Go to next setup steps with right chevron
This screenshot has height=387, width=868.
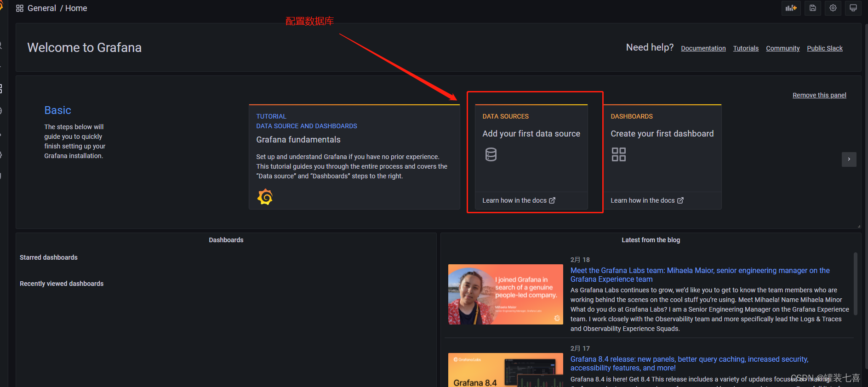[x=849, y=159]
